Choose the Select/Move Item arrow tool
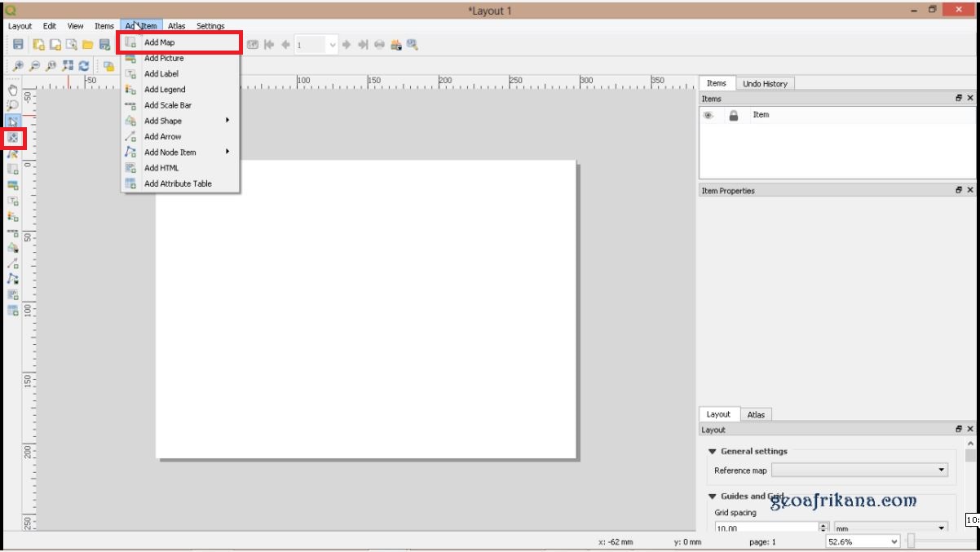Viewport: 980px width, 552px height. [x=13, y=121]
